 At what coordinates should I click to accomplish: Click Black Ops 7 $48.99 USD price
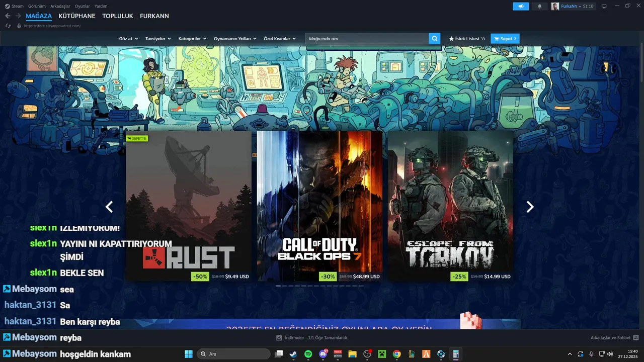(366, 277)
